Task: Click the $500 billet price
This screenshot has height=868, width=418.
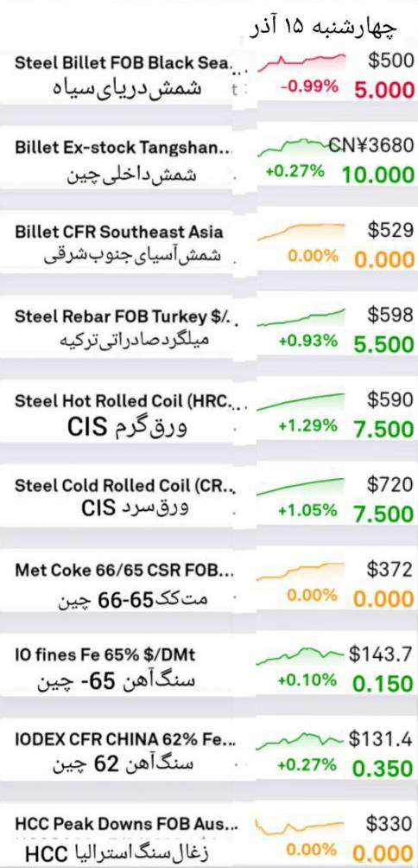Action: click(x=390, y=61)
